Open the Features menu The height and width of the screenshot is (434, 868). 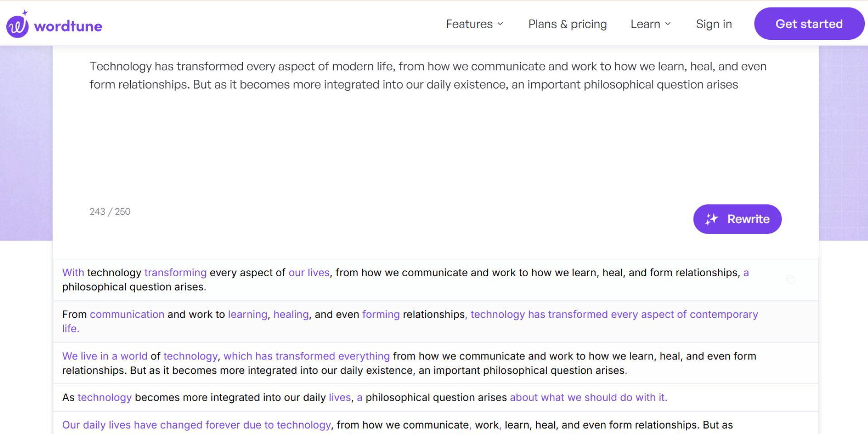[474, 24]
